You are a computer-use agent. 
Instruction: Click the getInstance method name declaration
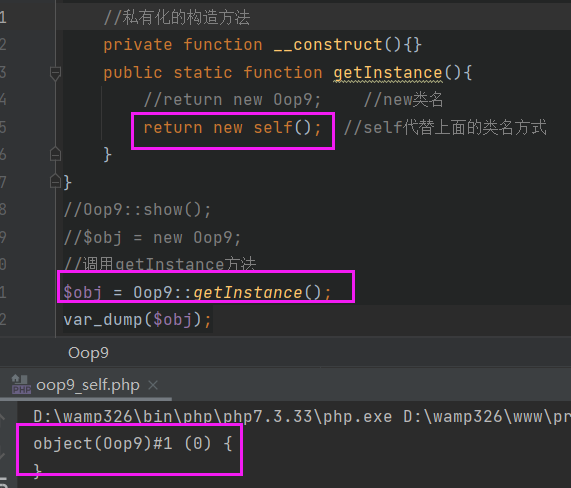388,73
